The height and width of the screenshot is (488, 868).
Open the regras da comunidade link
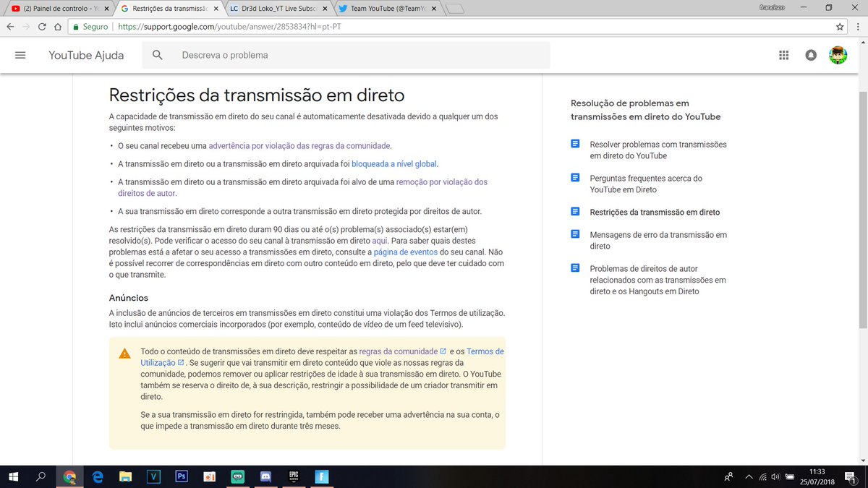[x=402, y=351]
